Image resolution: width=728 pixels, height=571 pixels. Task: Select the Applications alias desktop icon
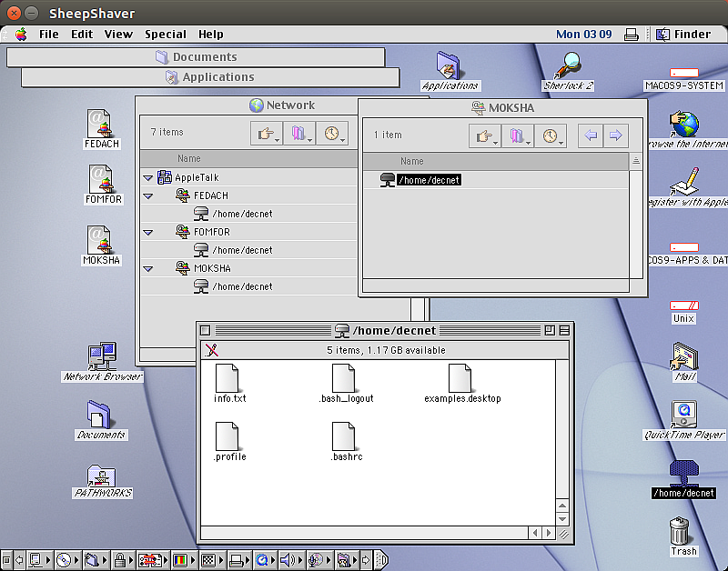click(x=450, y=72)
